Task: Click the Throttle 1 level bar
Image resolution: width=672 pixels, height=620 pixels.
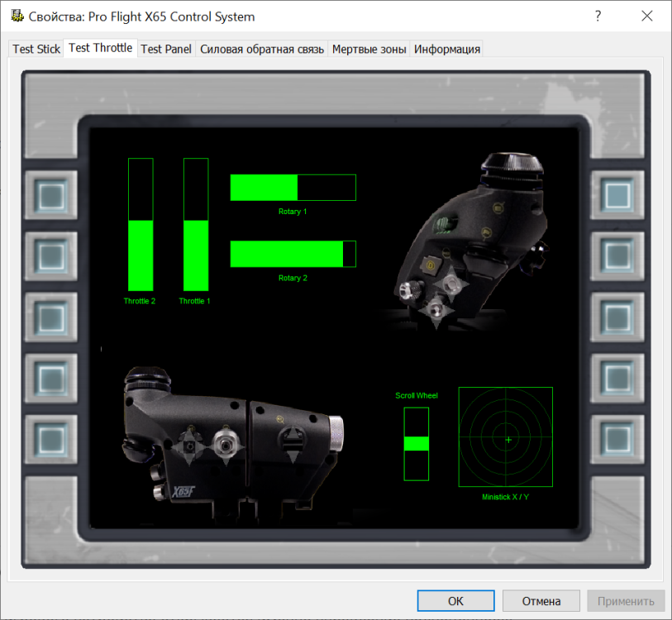Action: tap(196, 225)
